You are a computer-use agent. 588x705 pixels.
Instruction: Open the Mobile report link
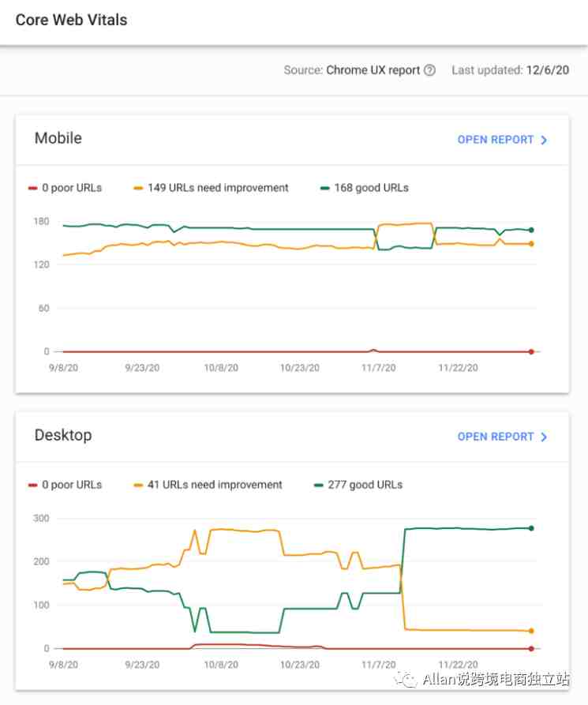coord(496,140)
